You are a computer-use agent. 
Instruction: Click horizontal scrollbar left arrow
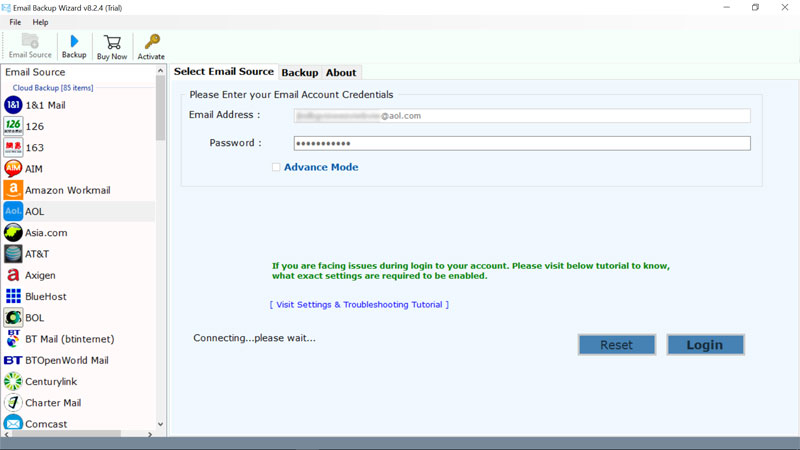tap(7, 434)
